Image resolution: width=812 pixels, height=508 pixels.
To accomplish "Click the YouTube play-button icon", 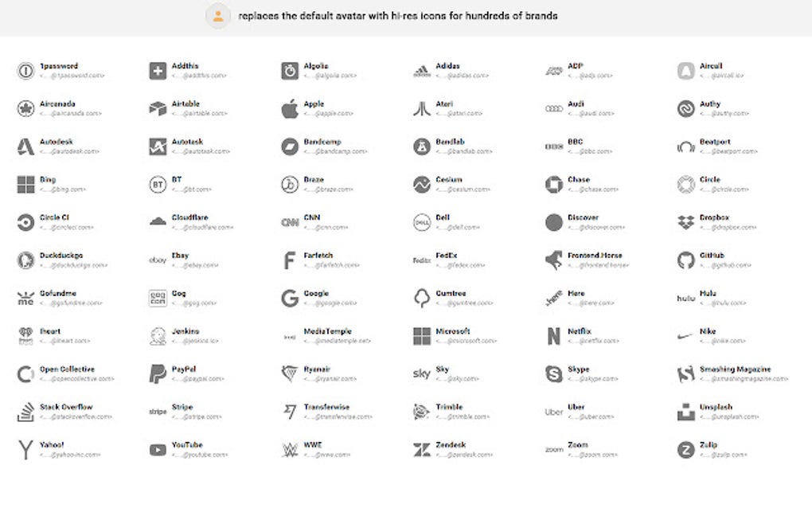I will coord(156,450).
